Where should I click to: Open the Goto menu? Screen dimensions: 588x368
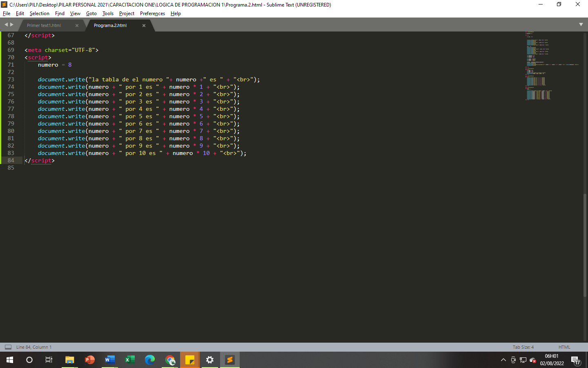click(x=91, y=13)
